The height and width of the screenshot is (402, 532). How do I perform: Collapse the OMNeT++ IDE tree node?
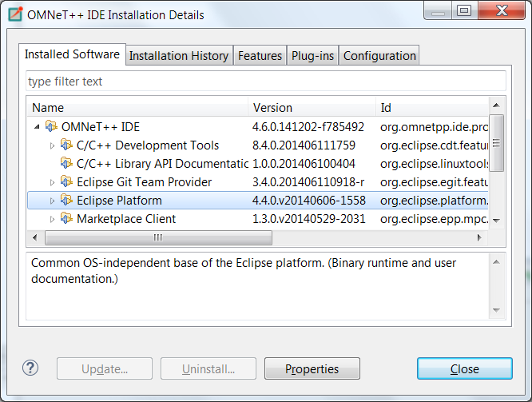(37, 126)
